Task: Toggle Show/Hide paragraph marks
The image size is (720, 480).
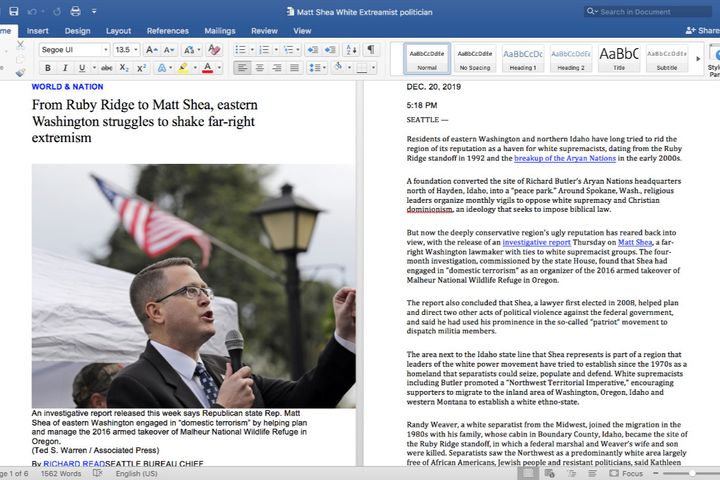Action: tap(371, 50)
